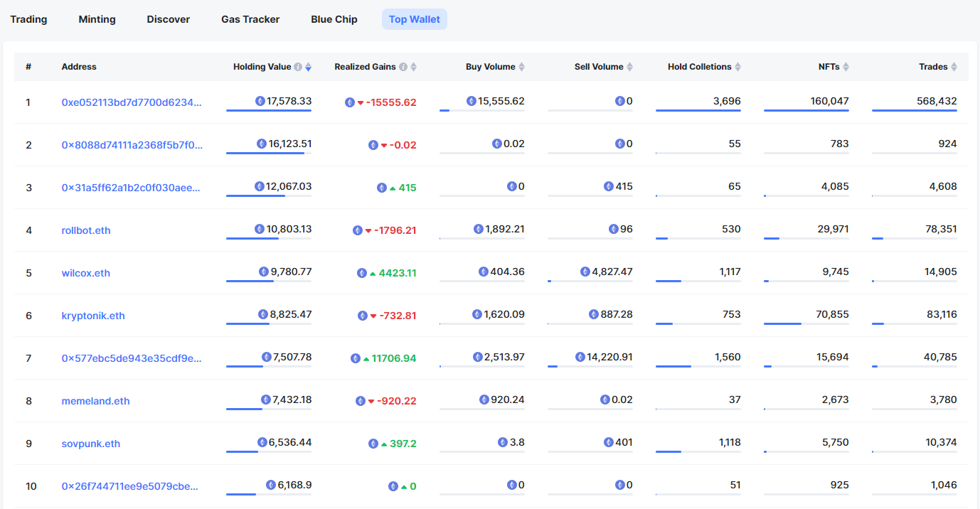Open rollbot.eth wallet address
This screenshot has width=980, height=509.
(86, 230)
